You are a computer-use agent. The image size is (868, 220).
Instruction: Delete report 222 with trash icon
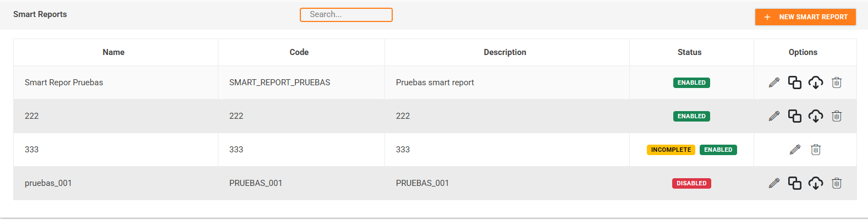(x=837, y=116)
